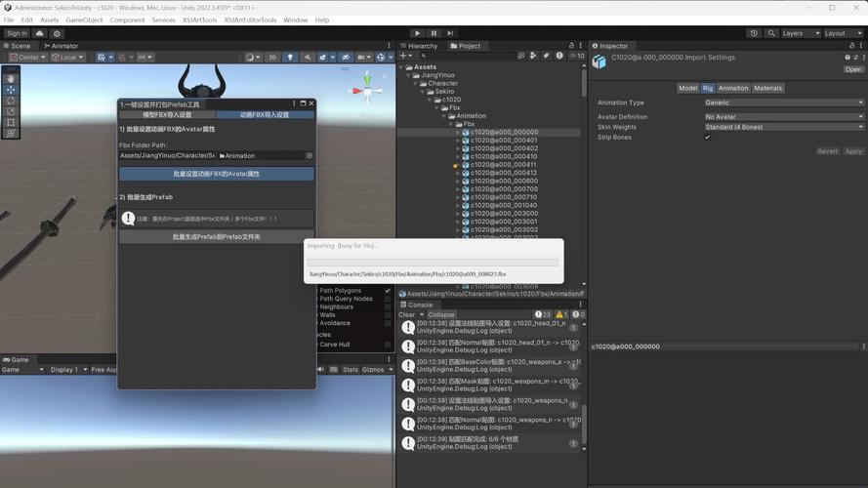The width and height of the screenshot is (868, 488).
Task: Toggle grid snapping icon in Scene toolbar
Action: coord(122,57)
